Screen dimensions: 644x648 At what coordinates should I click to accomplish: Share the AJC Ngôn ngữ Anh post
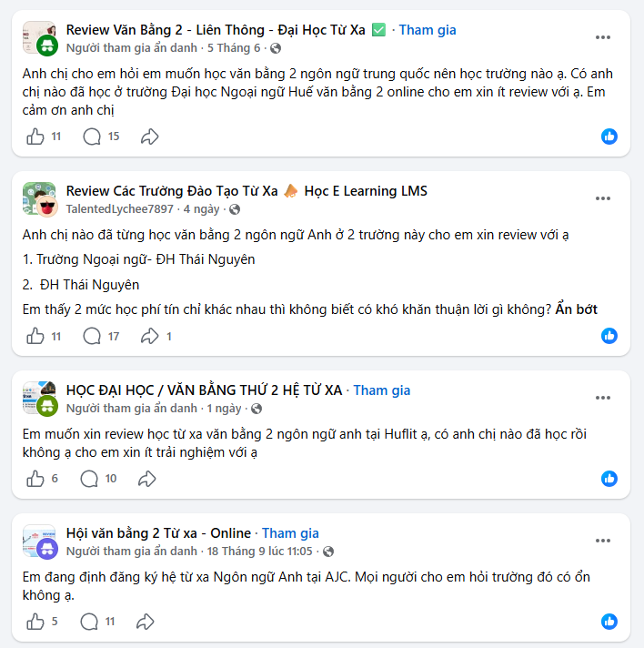coord(145,622)
